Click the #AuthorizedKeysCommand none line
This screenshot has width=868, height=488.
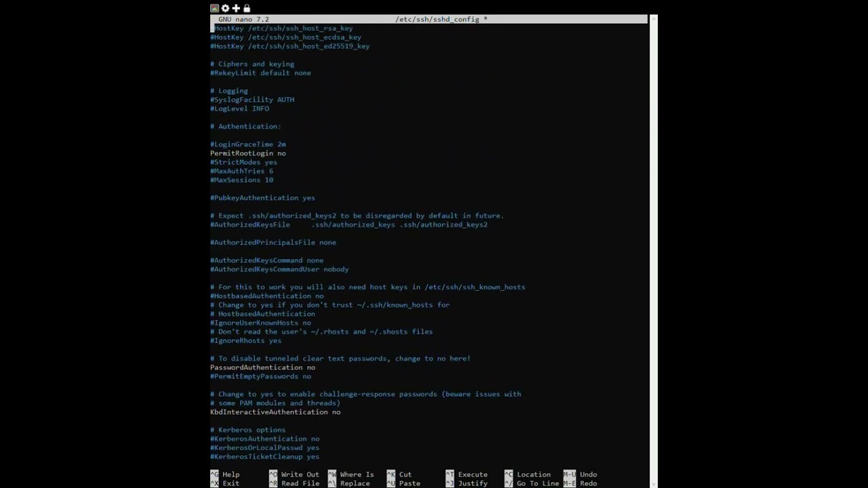pos(267,260)
